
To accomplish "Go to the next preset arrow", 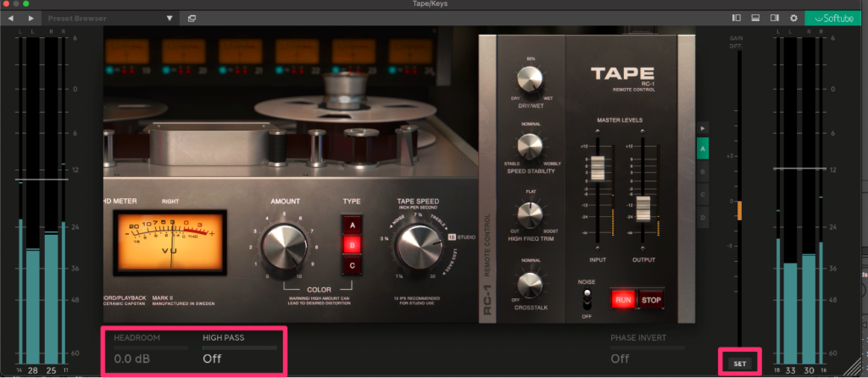I will pos(31,18).
